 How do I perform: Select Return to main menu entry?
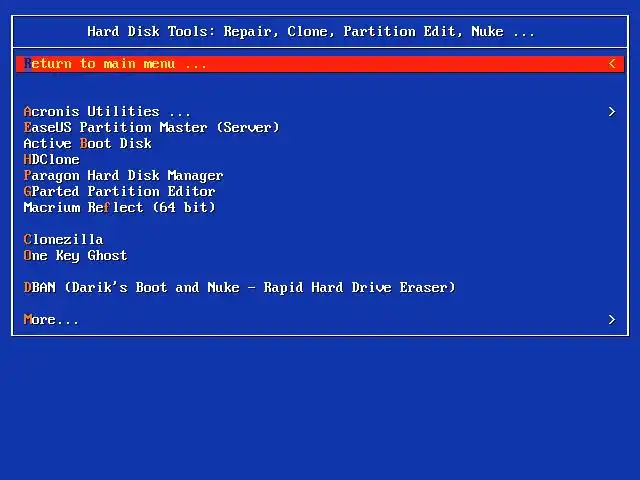click(x=320, y=64)
